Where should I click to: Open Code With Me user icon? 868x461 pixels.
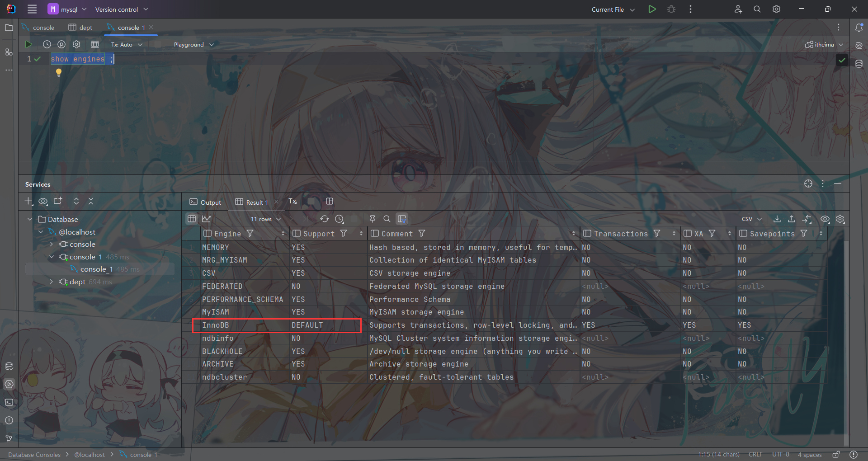(738, 9)
